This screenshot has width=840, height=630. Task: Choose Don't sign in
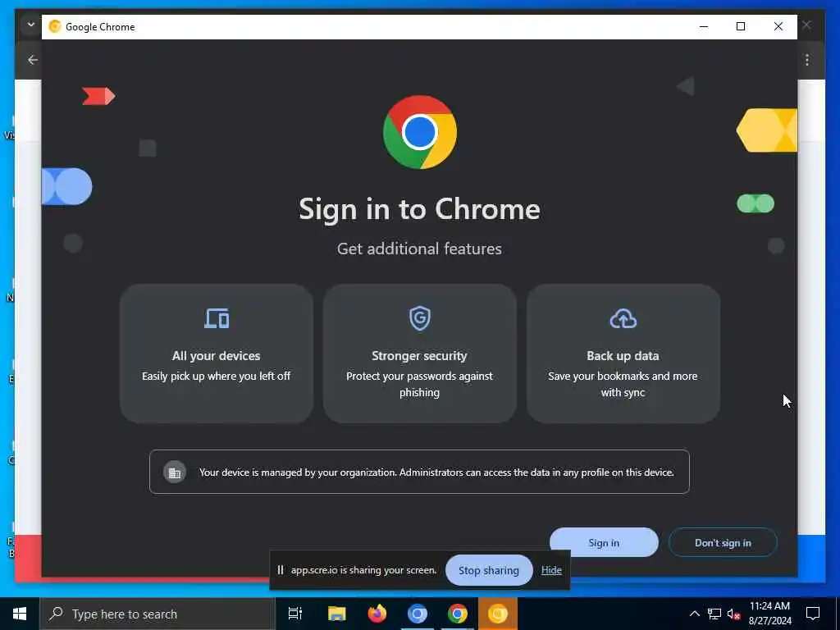[x=723, y=542]
